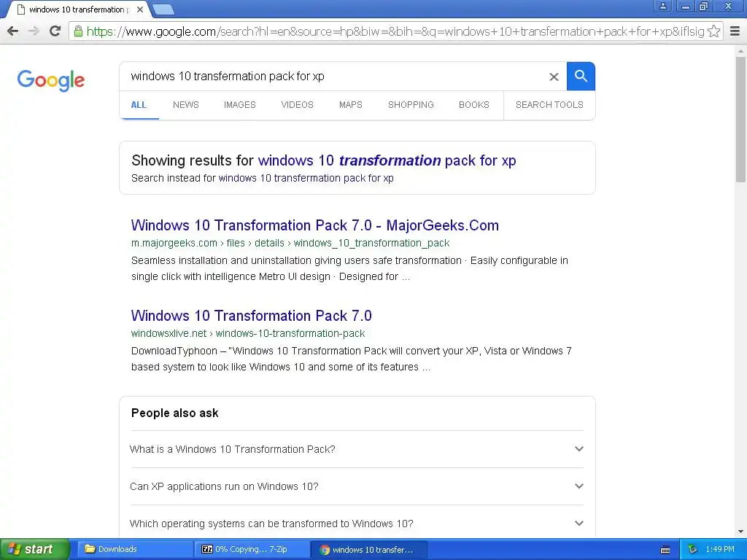Expand 'What is a Windows 10 Transformation Pack?'
The height and width of the screenshot is (560, 747).
[356, 449]
